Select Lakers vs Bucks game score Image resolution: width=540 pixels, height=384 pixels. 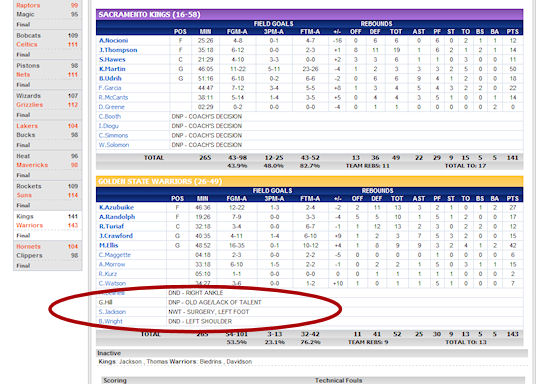click(48, 135)
